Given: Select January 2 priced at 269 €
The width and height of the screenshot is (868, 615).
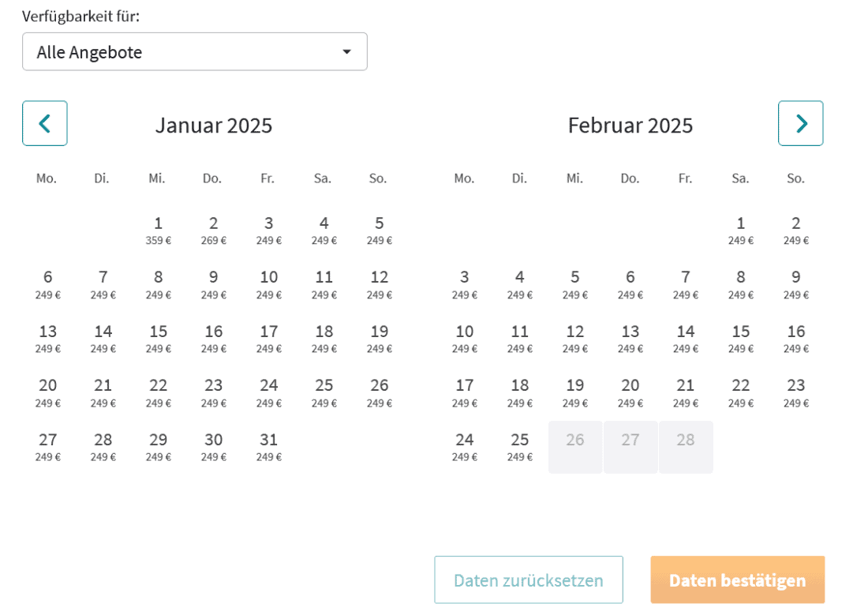Looking at the screenshot, I should coord(214,230).
